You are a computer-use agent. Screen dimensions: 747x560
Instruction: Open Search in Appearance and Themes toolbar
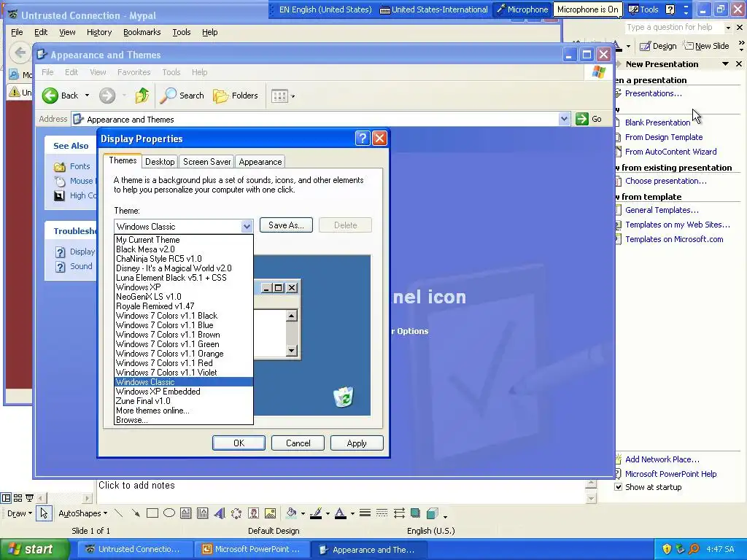coord(182,96)
